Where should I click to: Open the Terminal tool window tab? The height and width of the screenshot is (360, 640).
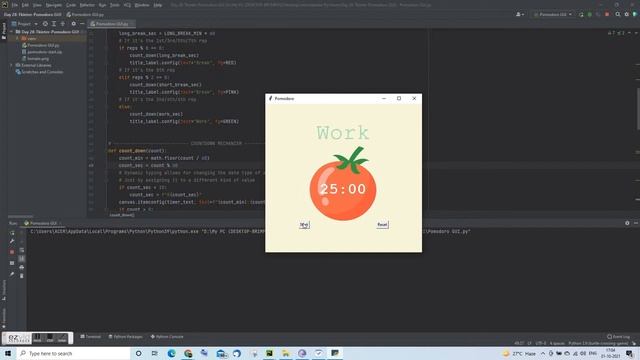pos(90,337)
